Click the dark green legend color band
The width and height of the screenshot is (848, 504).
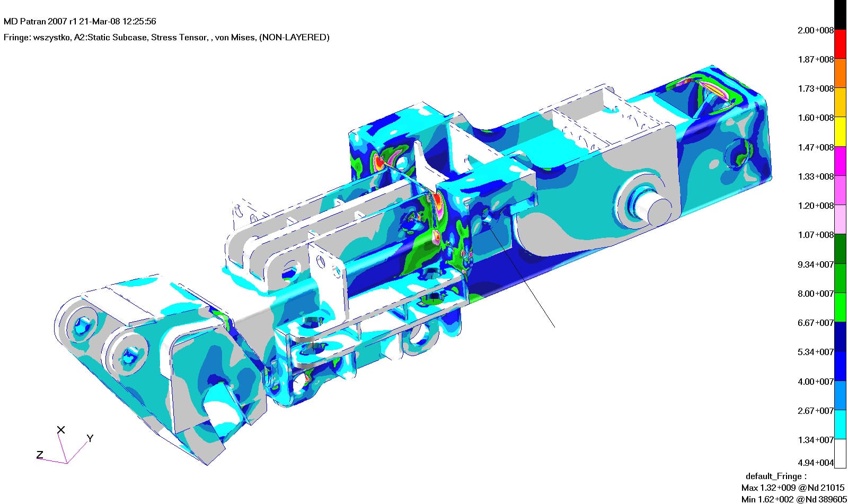(841, 249)
